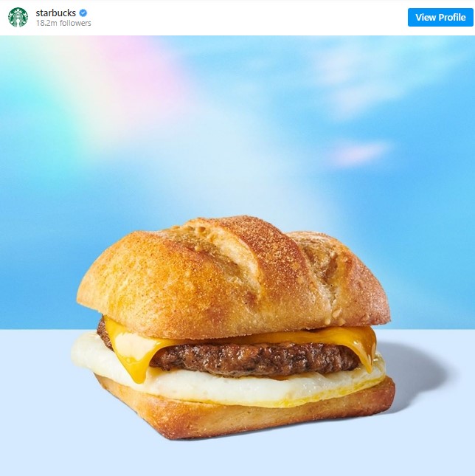Screen dimensions: 475x476
Task: Click the small pink cloud in background
Action: pos(359,153)
